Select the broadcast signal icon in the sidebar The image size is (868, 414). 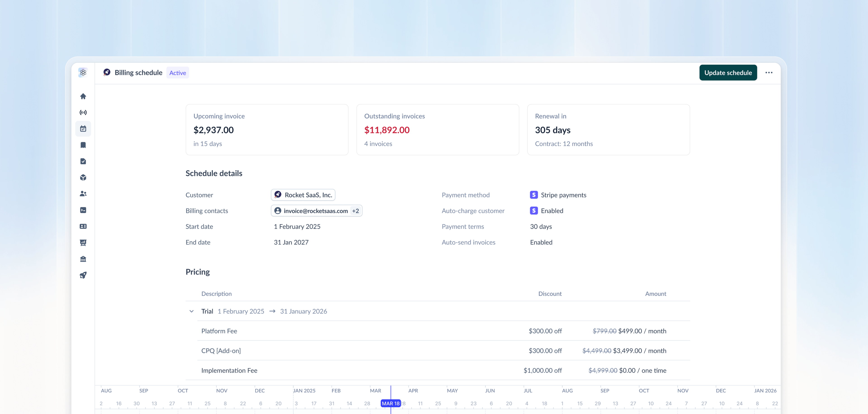tap(83, 112)
